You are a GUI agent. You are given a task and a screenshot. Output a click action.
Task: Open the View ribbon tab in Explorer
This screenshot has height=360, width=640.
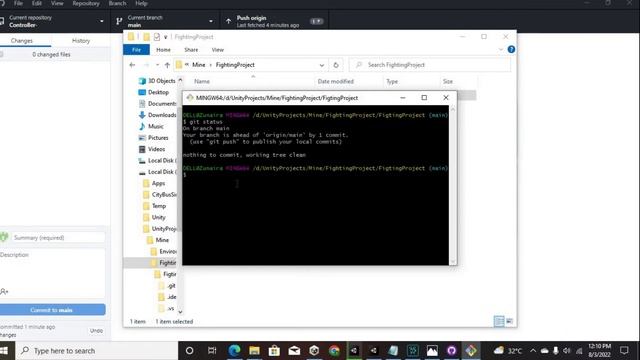pos(218,50)
